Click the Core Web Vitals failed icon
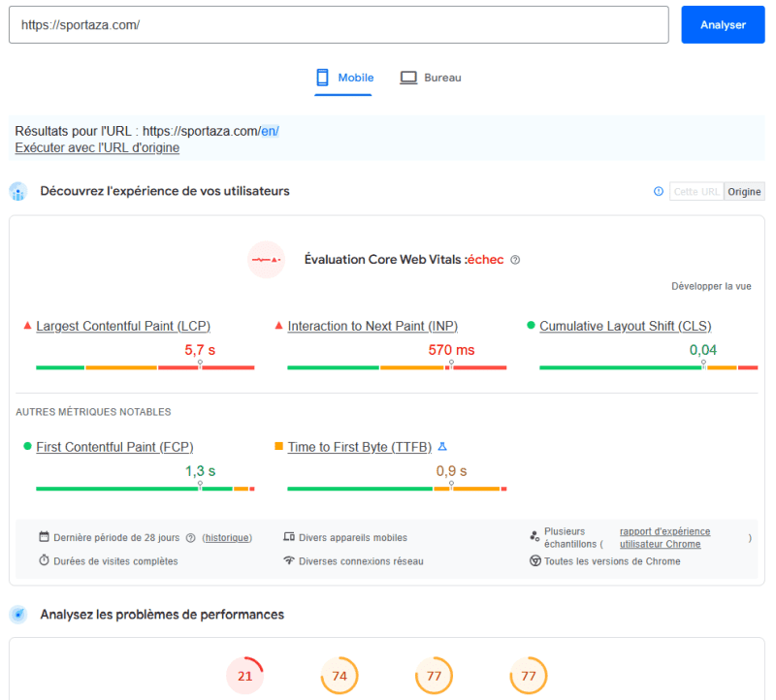 [266, 260]
